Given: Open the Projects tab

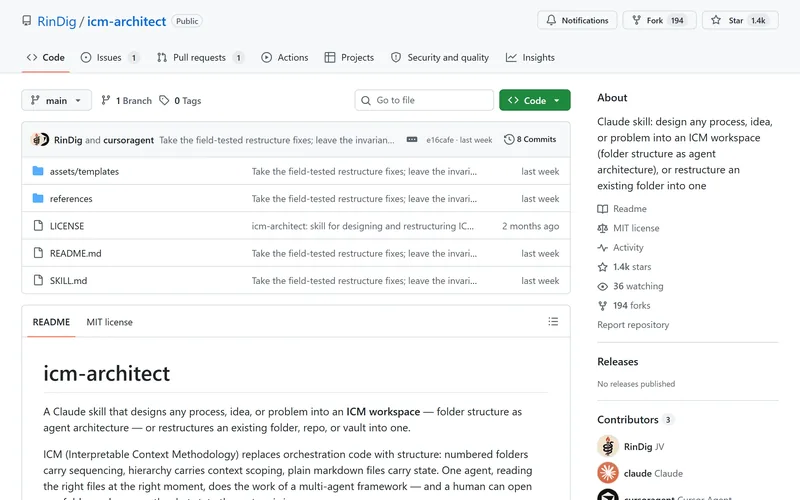Looking at the screenshot, I should click(349, 58).
